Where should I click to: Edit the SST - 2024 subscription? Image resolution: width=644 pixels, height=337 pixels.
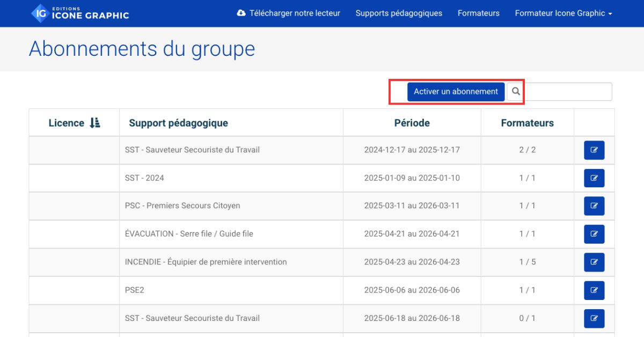pos(594,178)
